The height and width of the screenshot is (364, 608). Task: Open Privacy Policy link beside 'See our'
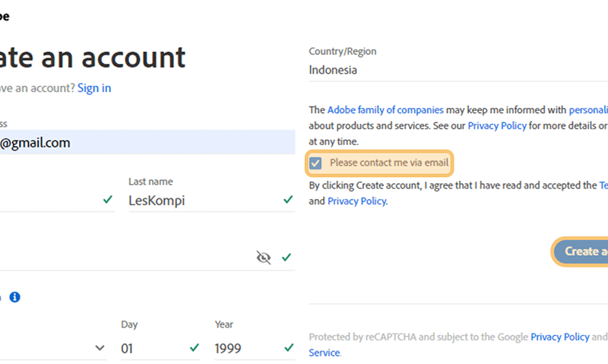pyautogui.click(x=497, y=126)
